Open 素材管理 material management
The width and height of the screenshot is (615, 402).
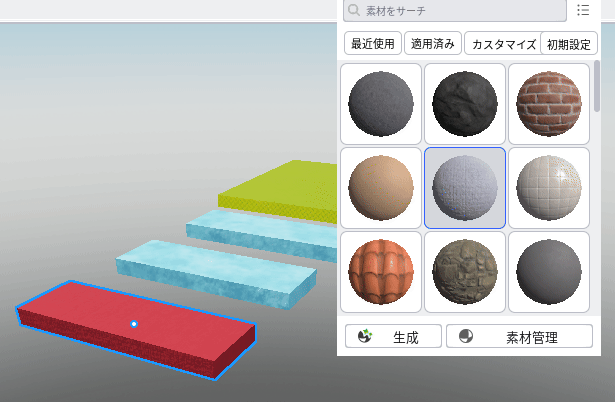[519, 337]
